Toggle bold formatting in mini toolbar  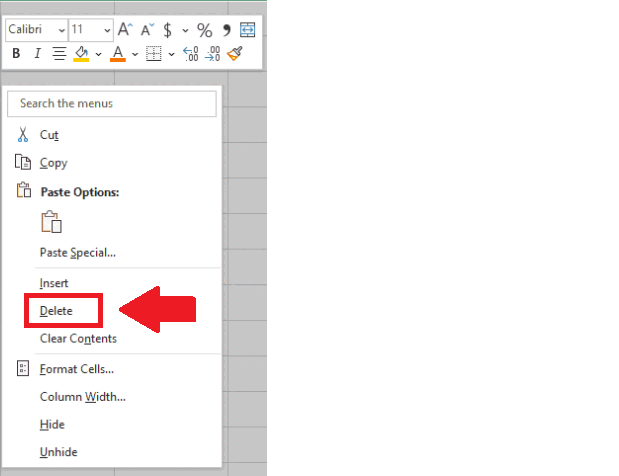click(16, 54)
